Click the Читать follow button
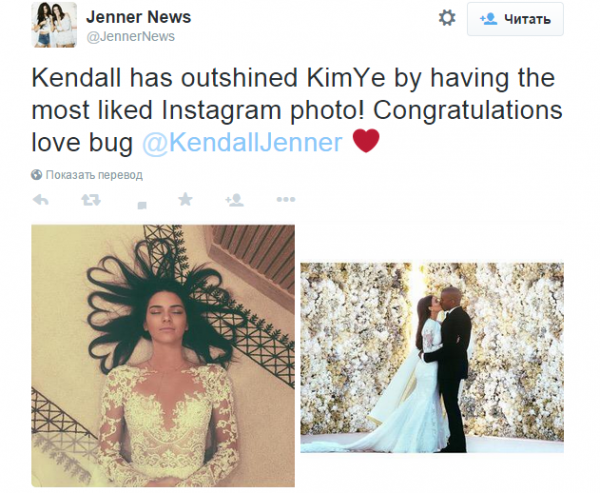The image size is (600, 493). point(514,19)
